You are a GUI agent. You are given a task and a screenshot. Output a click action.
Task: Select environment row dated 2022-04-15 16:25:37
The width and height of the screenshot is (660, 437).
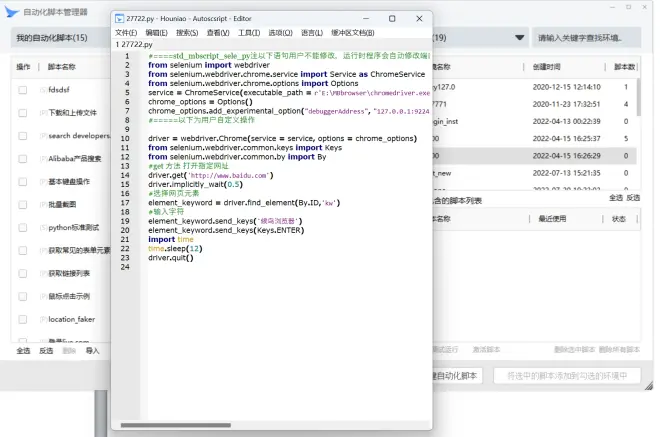click(x=535, y=139)
